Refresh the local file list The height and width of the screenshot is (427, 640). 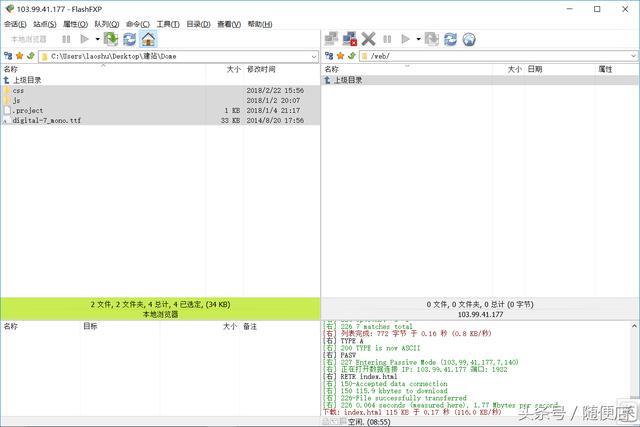[129, 39]
